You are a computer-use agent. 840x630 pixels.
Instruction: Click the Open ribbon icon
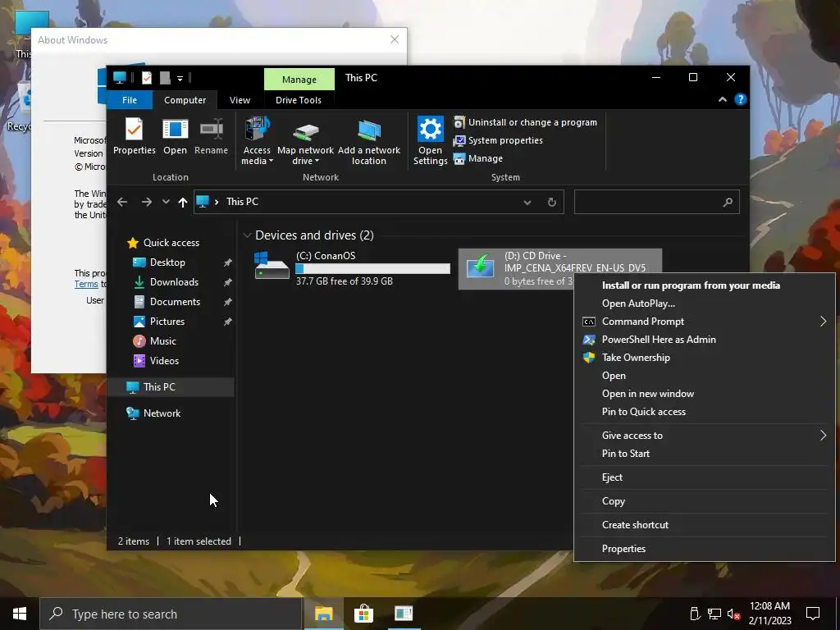tap(176, 136)
